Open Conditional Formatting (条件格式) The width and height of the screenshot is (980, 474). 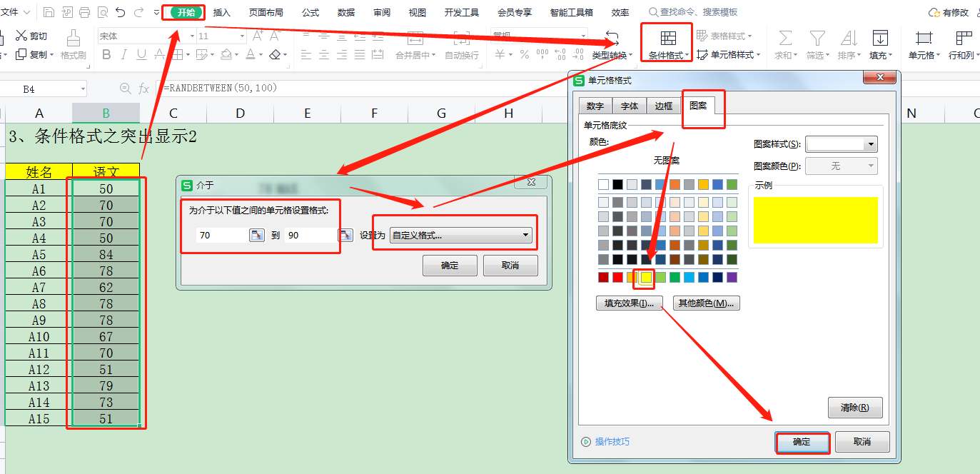(x=668, y=45)
